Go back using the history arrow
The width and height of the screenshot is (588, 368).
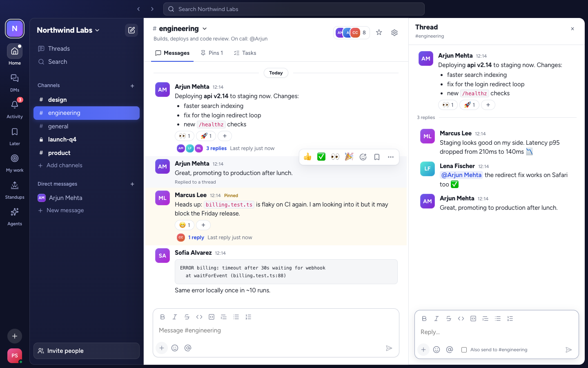pos(138,9)
